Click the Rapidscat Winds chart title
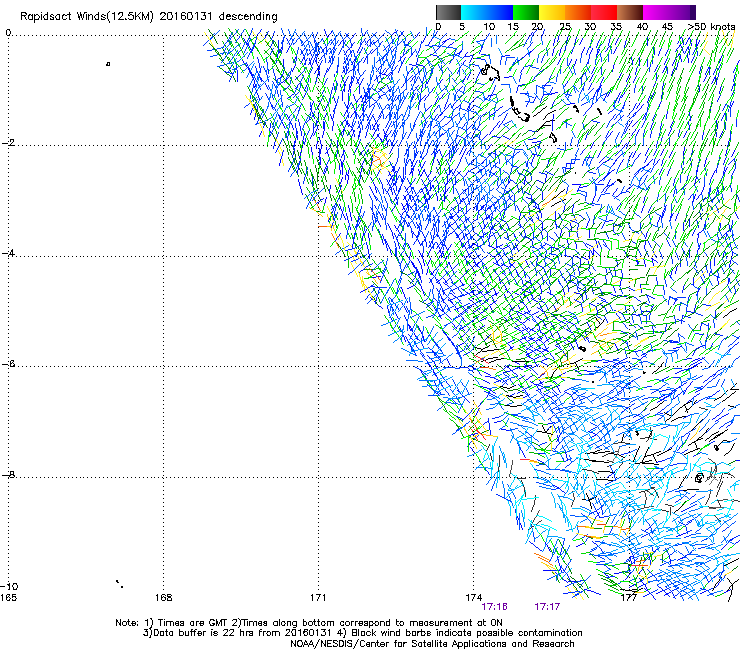This screenshot has width=740, height=650. [x=149, y=17]
